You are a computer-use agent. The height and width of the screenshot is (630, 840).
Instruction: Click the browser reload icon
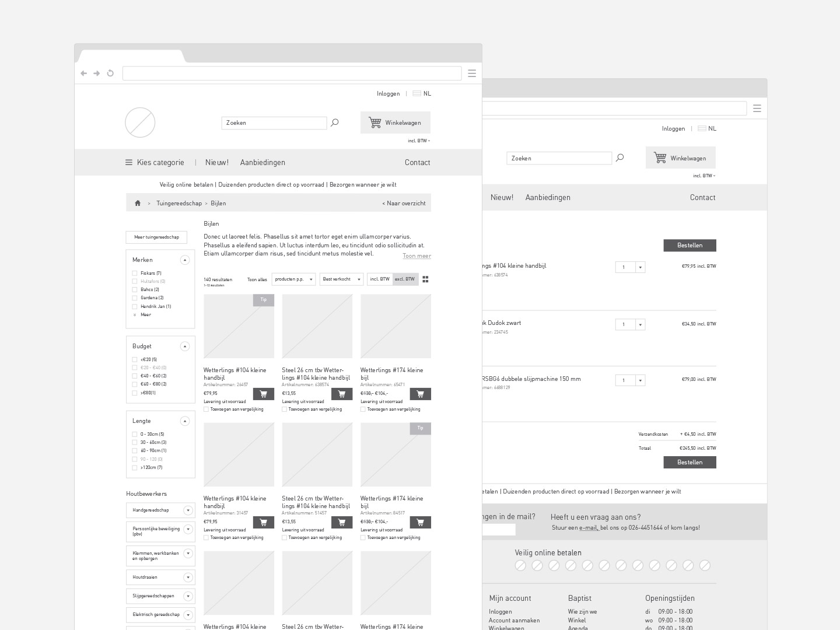point(110,73)
